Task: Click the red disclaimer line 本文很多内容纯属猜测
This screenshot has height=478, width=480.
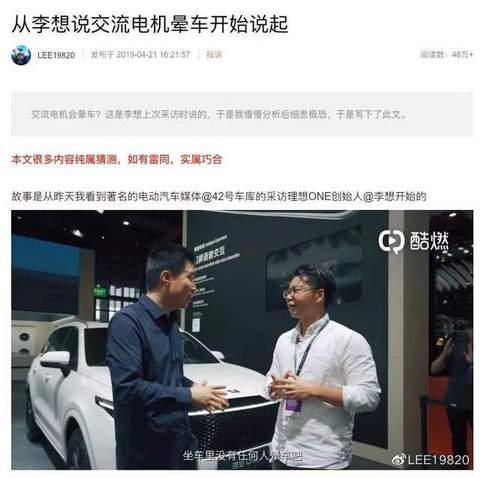Action: pos(117,159)
